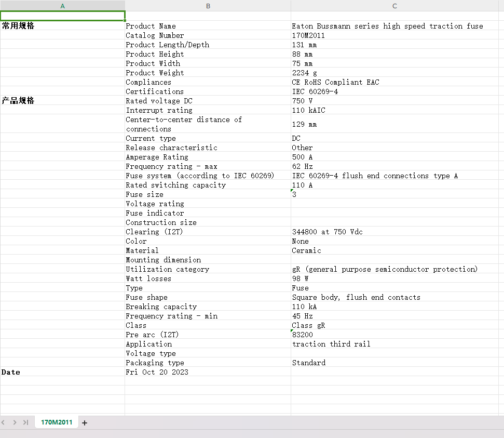Click the '62 Hz' value cell

(x=394, y=166)
